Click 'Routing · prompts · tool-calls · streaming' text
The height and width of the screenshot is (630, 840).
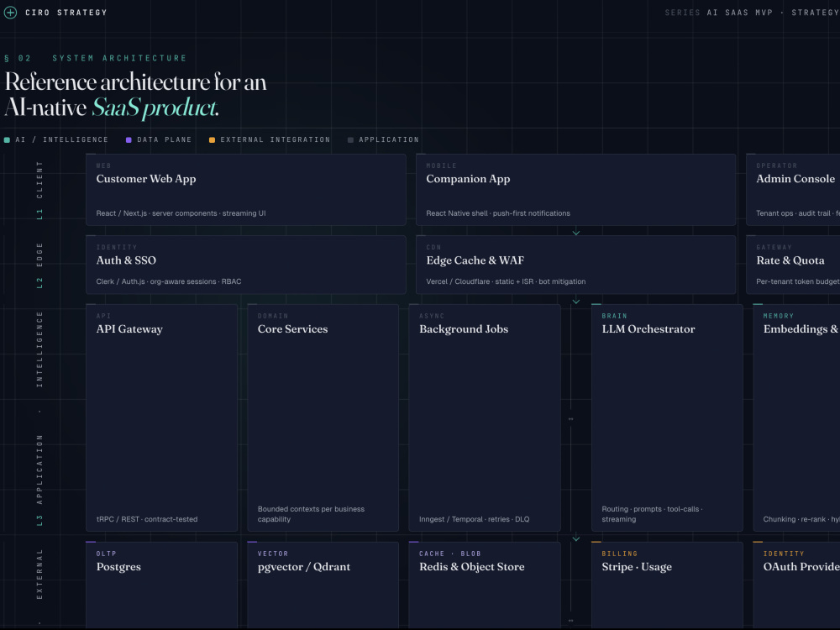pyautogui.click(x=652, y=514)
